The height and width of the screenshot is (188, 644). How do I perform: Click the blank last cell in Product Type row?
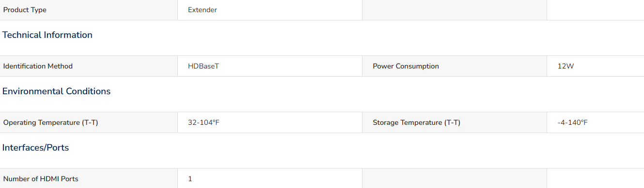tap(596, 10)
